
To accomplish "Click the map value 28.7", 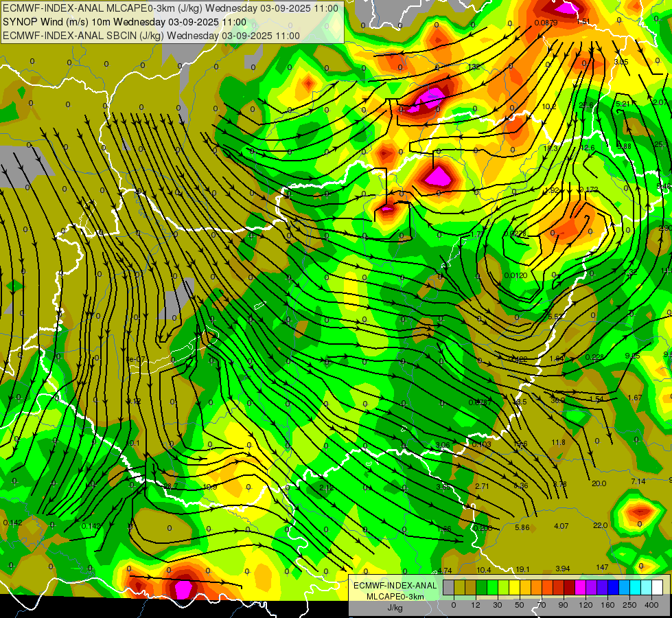I will [170, 486].
